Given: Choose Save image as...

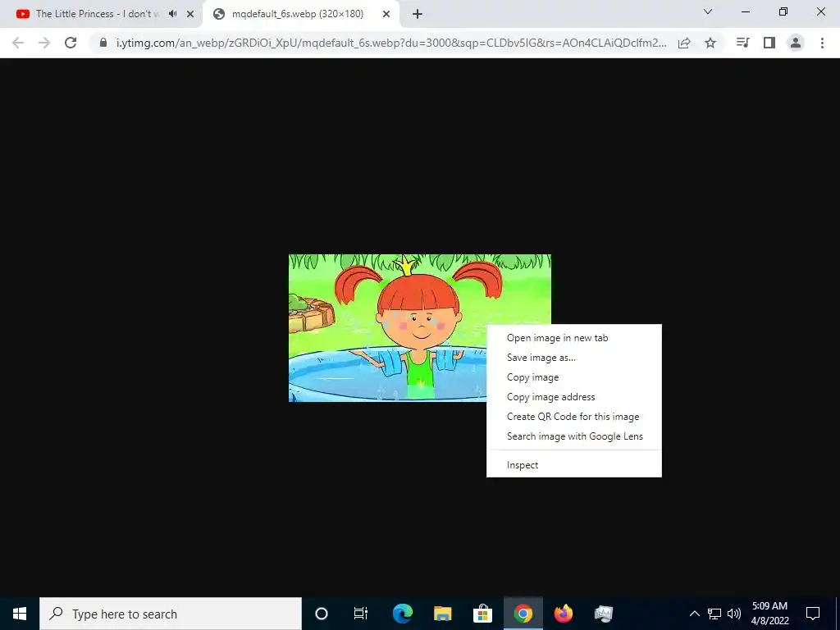Looking at the screenshot, I should [573, 358].
